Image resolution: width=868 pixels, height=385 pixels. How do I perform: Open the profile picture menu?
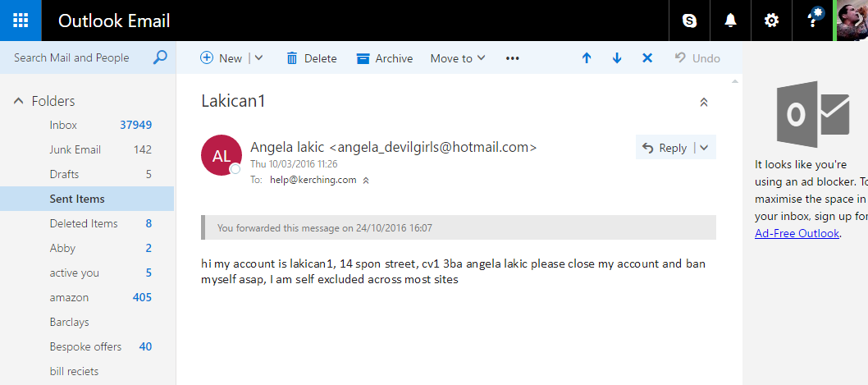pyautogui.click(x=852, y=21)
